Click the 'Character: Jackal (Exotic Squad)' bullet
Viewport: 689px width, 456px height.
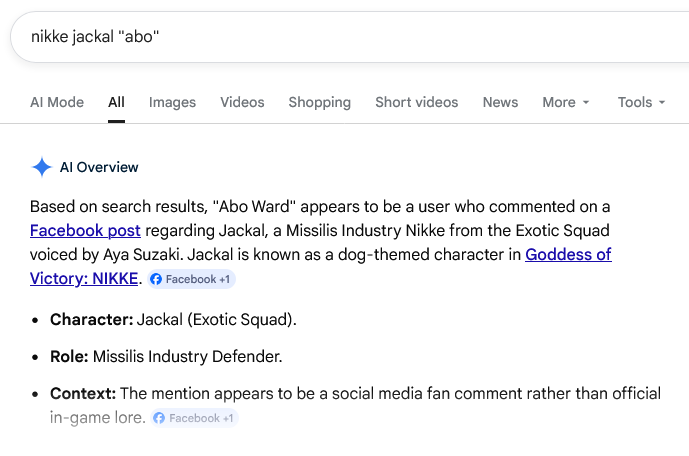(173, 320)
